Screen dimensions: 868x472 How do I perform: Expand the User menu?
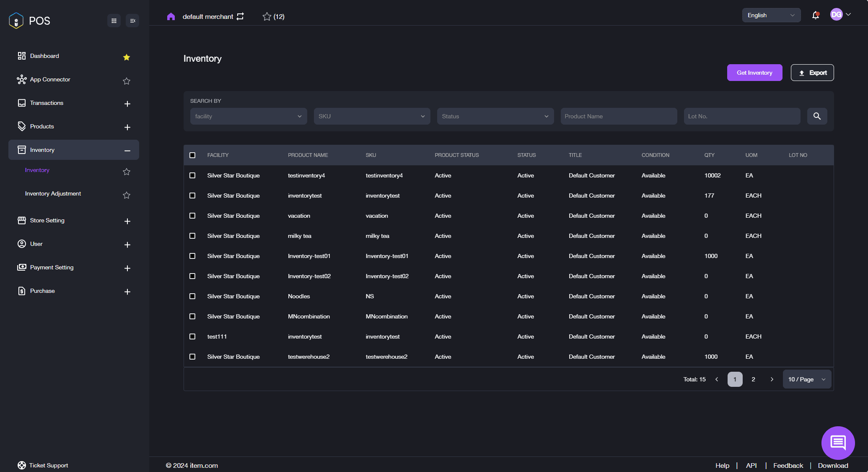(127, 245)
